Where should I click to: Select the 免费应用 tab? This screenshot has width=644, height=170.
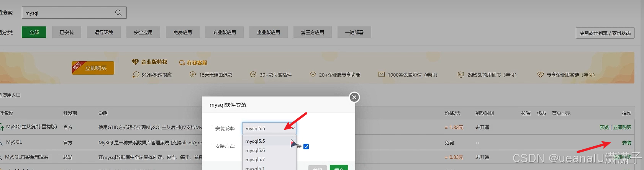[183, 32]
